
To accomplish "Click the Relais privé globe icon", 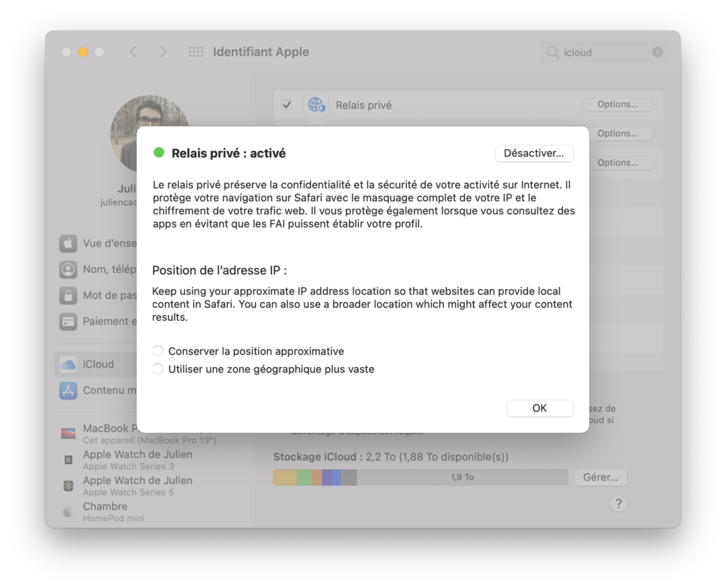I will point(316,105).
